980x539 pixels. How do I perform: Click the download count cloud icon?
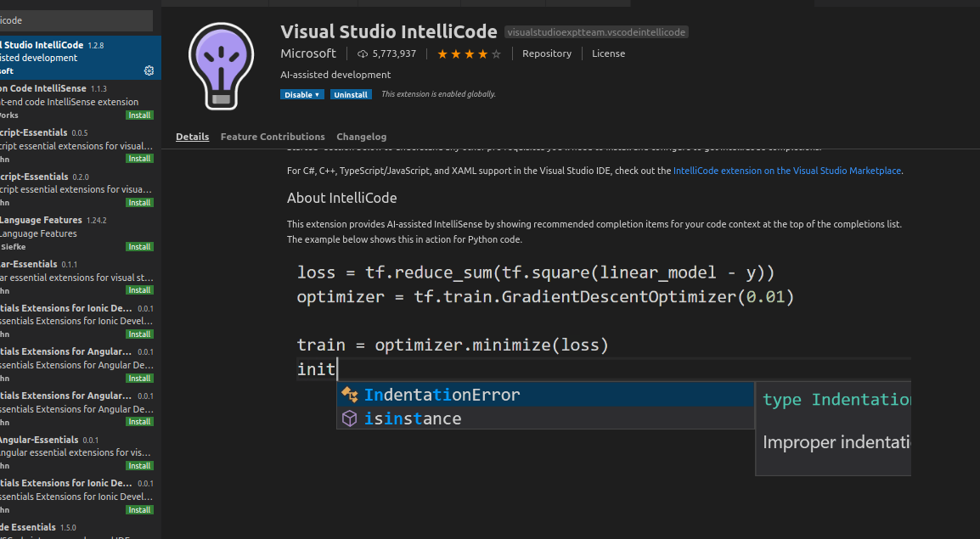(363, 53)
